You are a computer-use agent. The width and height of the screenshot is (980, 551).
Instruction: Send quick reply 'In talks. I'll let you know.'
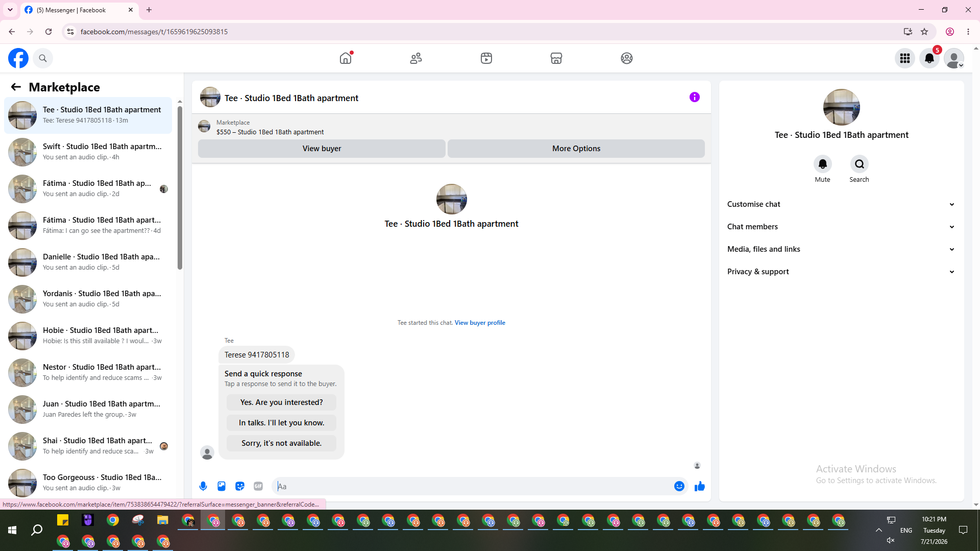[x=281, y=423]
